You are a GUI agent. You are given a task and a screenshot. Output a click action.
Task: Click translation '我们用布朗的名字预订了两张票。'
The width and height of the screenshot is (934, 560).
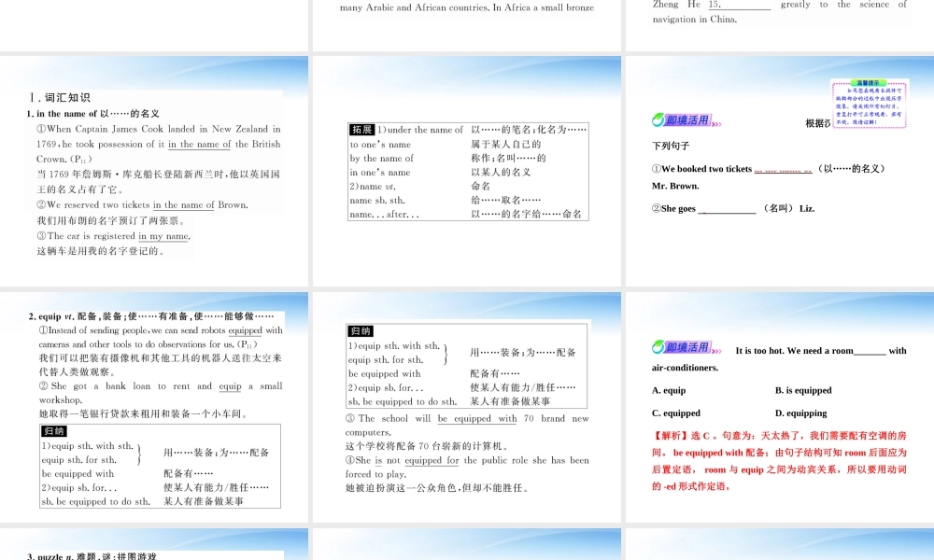tap(111, 220)
